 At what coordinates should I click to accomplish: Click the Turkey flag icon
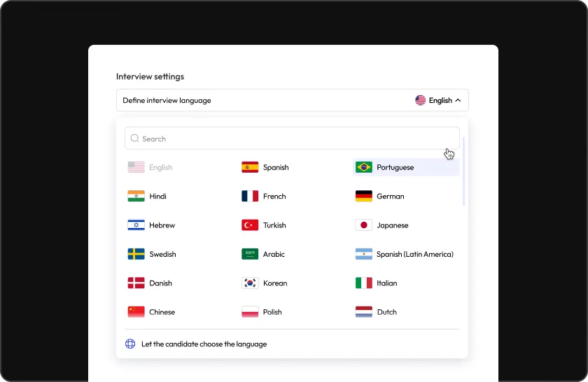(250, 225)
